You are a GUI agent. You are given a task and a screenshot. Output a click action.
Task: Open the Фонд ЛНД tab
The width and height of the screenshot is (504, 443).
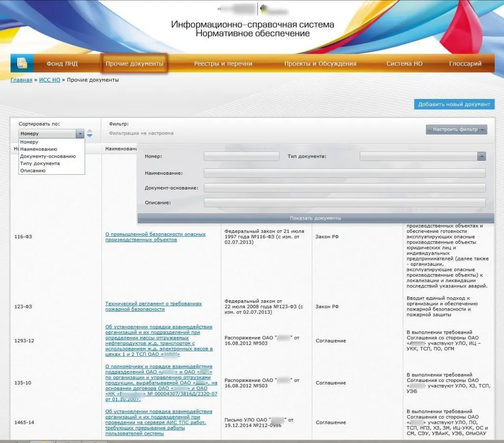(62, 63)
